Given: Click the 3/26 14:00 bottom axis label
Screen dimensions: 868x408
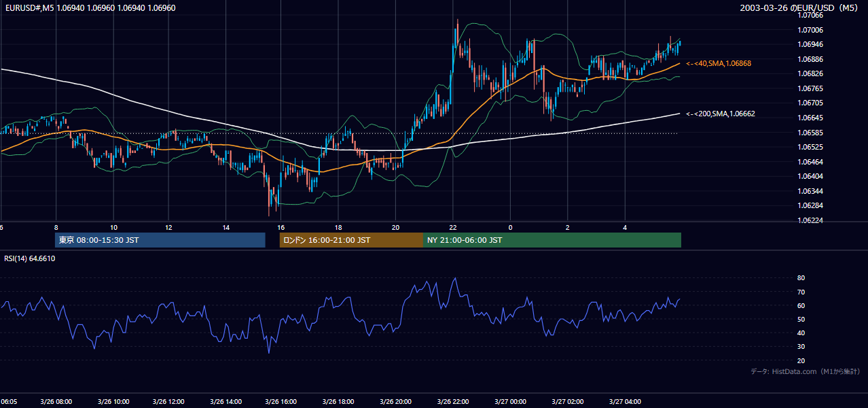Looking at the screenshot, I should tap(226, 402).
